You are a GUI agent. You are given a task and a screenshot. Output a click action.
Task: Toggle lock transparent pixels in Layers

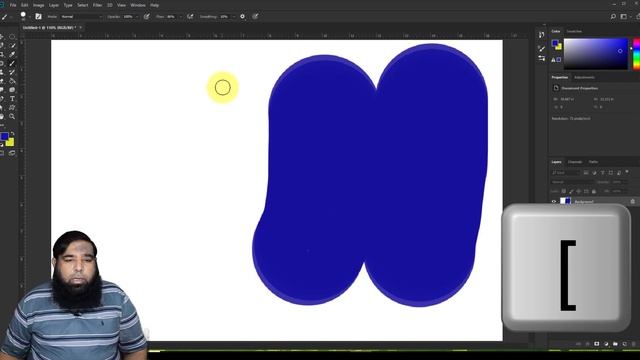pyautogui.click(x=564, y=191)
